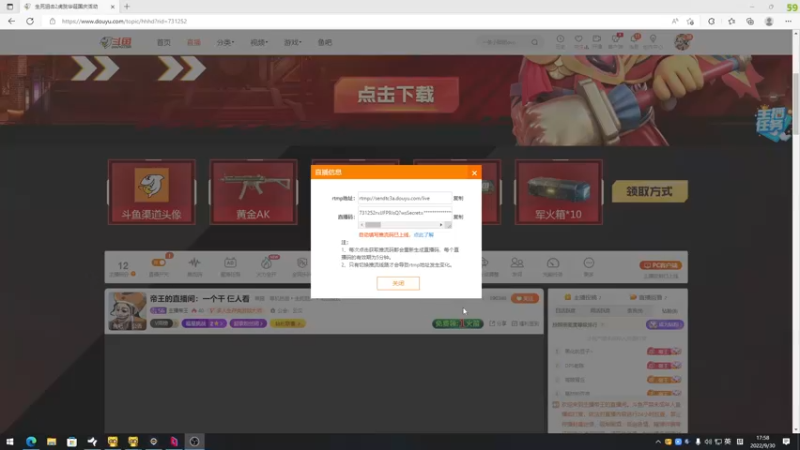Click the right arrow of stream key scrollbar
Screen dimensions: 800x450
pos(441,225)
